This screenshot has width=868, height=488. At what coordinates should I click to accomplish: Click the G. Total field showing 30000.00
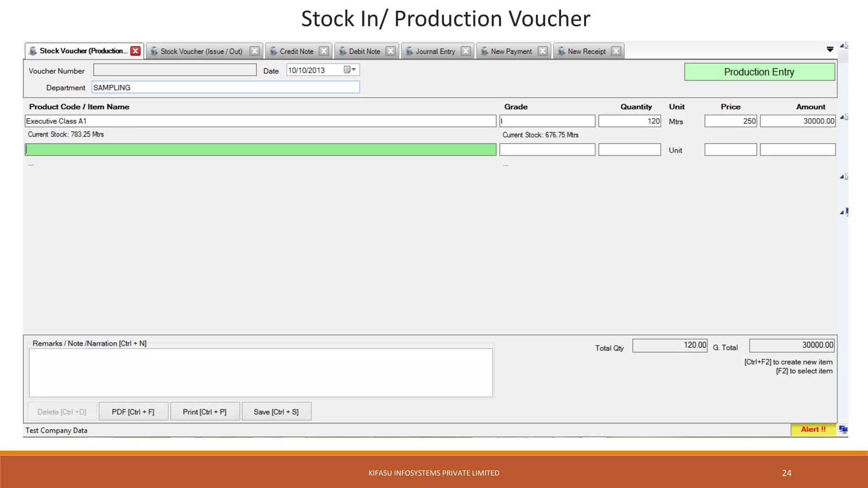(792, 345)
